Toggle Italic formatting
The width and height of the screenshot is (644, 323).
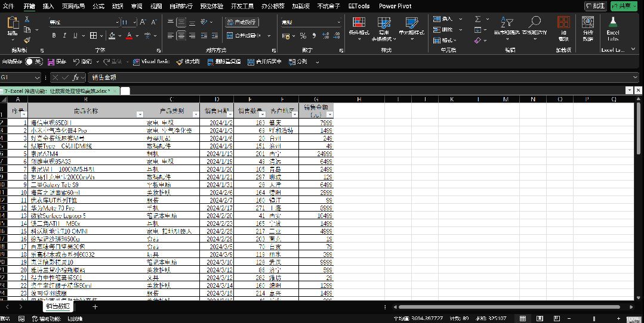point(64,36)
